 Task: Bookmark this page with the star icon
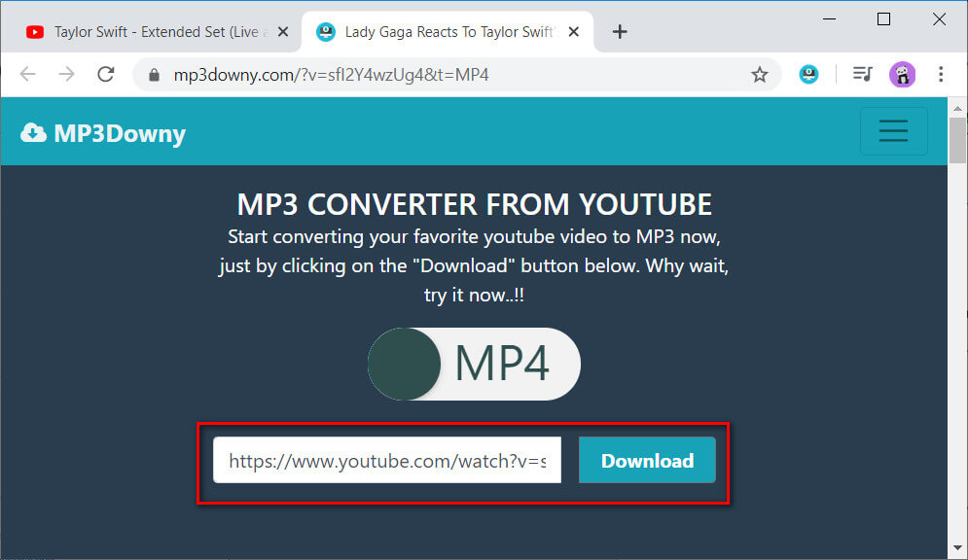pos(760,75)
